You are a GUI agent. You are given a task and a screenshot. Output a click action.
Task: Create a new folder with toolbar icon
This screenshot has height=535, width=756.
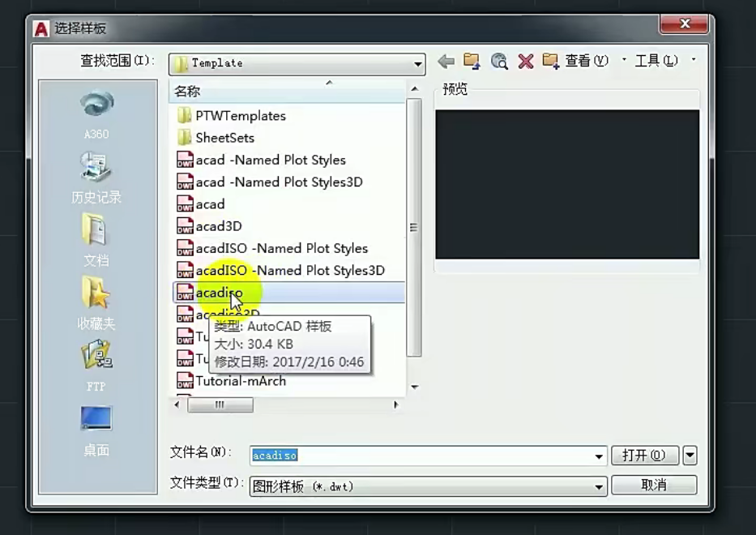[551, 62]
